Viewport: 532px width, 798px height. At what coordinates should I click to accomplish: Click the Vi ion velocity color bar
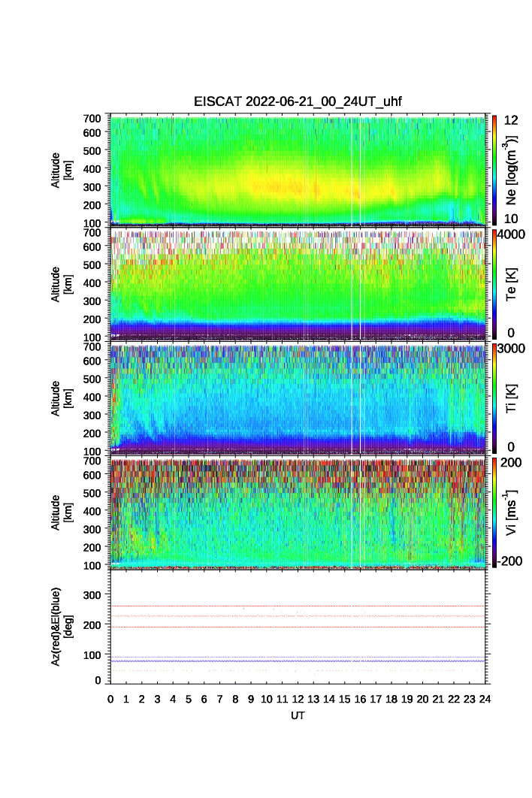pos(493,512)
